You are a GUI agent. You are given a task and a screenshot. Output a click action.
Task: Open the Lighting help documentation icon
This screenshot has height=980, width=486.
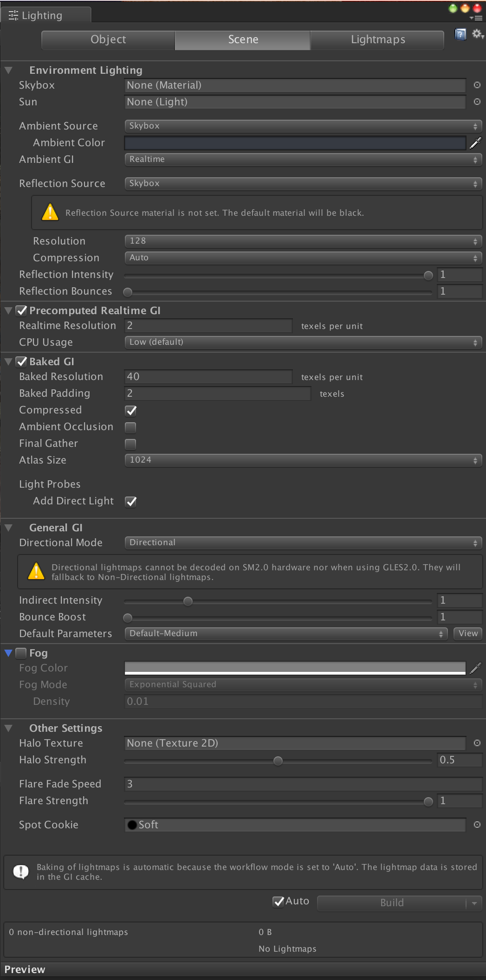coord(460,34)
